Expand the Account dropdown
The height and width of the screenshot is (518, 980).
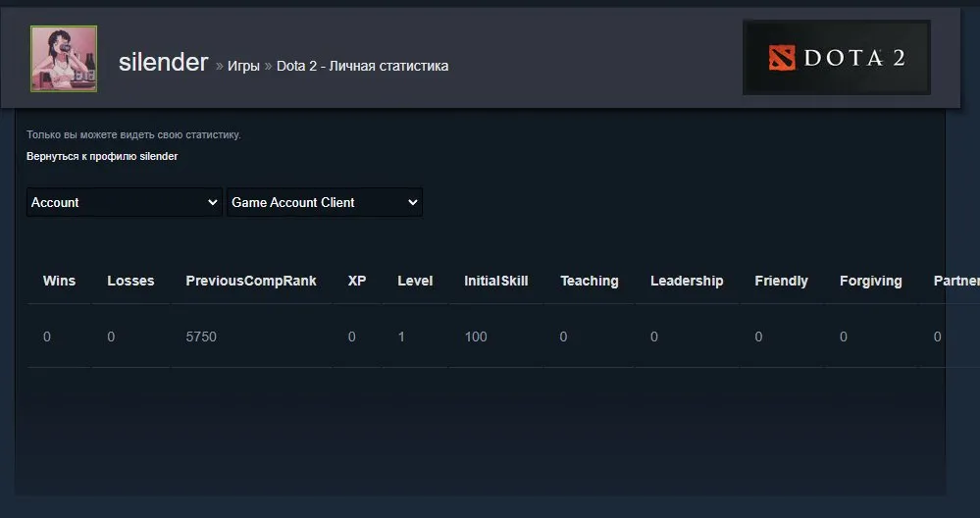[125, 202]
